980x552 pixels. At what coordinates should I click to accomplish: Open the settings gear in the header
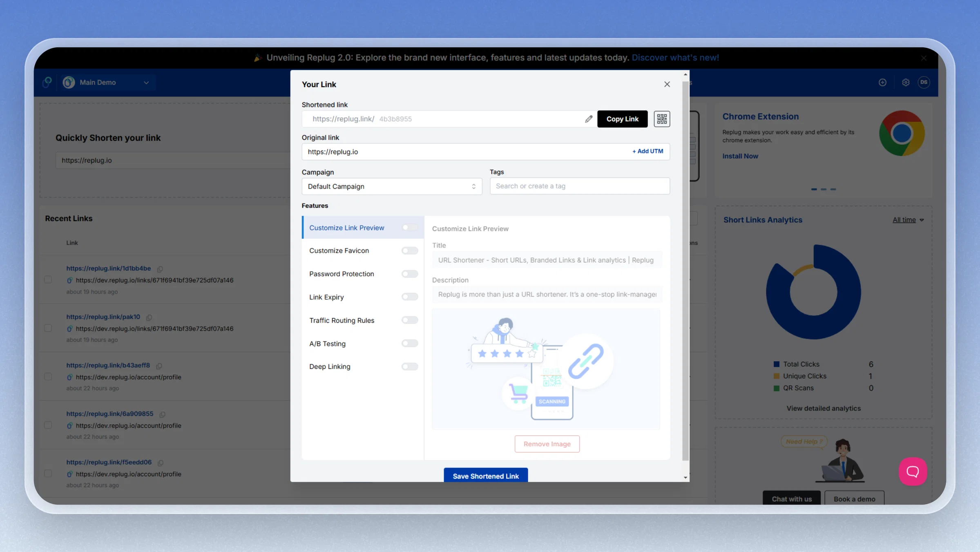click(906, 83)
